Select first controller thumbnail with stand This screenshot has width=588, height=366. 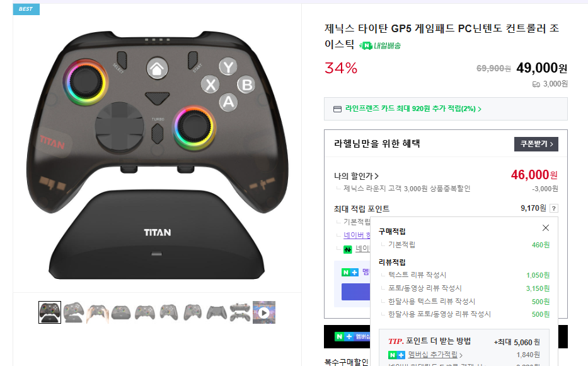click(x=50, y=312)
